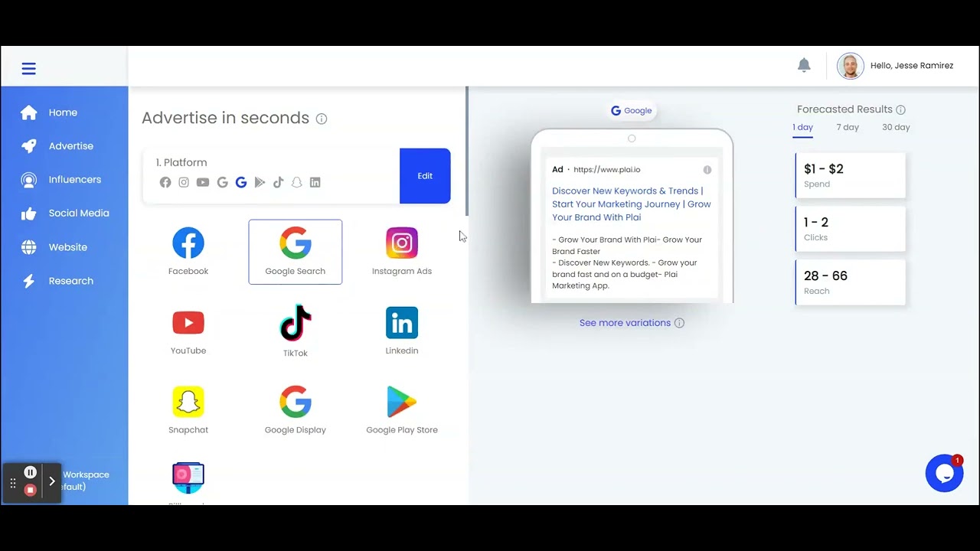Viewport: 980px width, 551px height.
Task: Expand the recorder widget chevron
Action: tap(52, 482)
